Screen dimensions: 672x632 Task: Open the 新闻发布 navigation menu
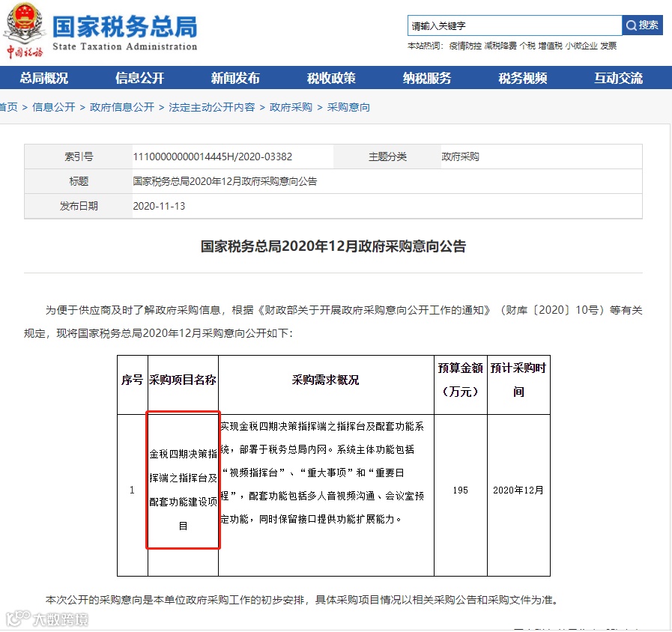pyautogui.click(x=235, y=78)
